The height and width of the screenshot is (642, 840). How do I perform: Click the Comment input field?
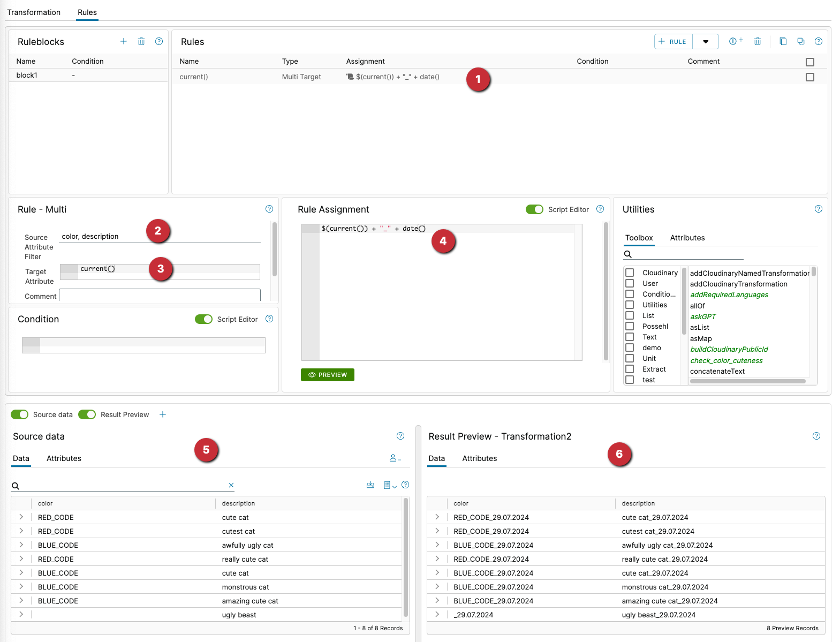pyautogui.click(x=160, y=296)
